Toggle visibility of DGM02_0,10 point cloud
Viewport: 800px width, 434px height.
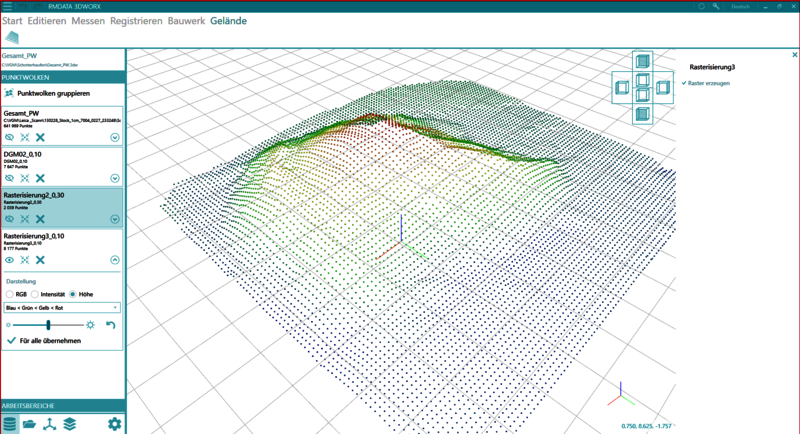pyautogui.click(x=9, y=178)
